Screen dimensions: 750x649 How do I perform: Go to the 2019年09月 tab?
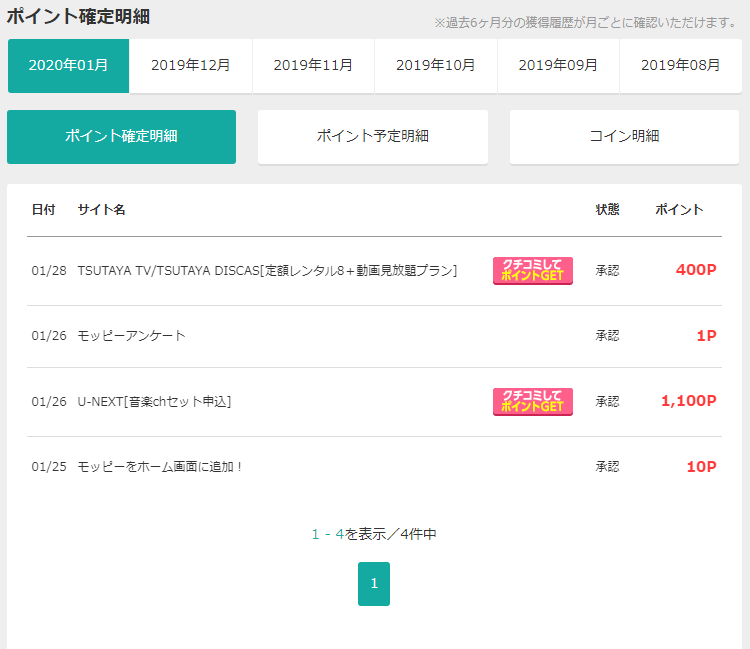(558, 66)
